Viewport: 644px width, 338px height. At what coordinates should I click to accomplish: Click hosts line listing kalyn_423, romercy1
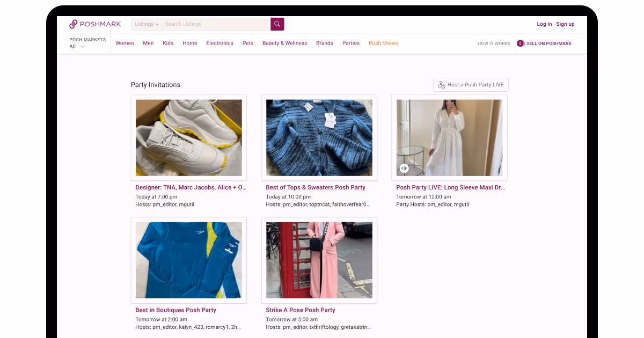pyautogui.click(x=188, y=327)
